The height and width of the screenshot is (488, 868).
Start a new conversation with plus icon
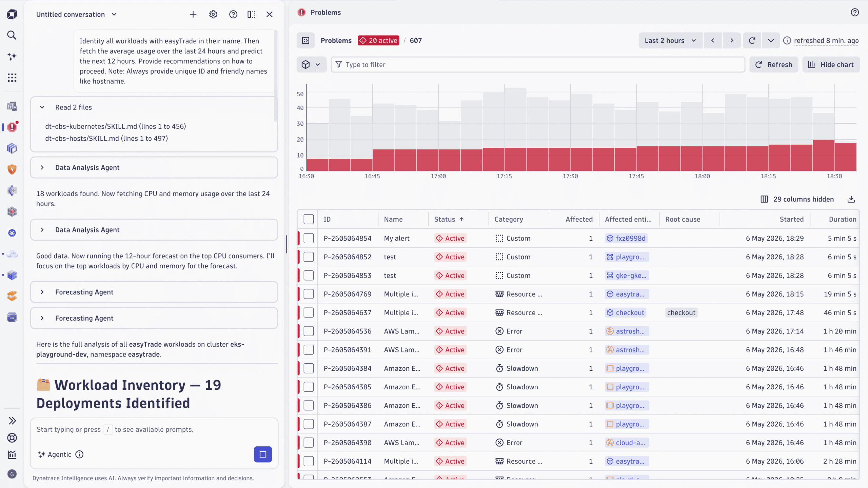[x=193, y=14]
